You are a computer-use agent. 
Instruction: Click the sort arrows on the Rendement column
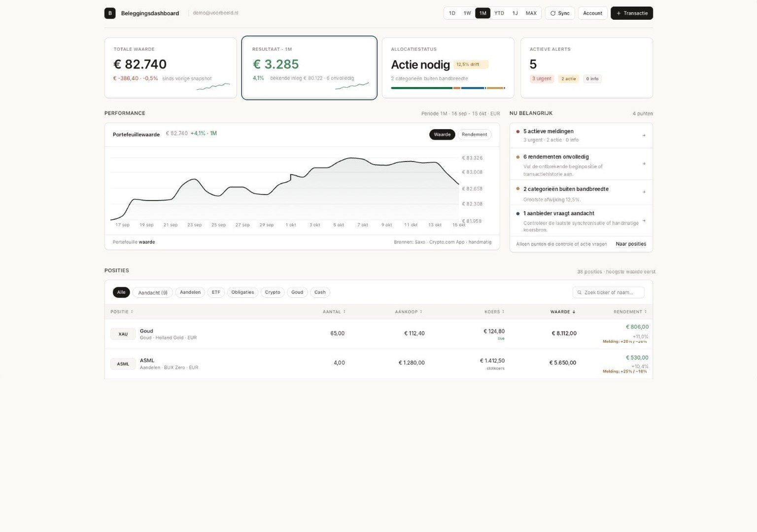(x=646, y=312)
